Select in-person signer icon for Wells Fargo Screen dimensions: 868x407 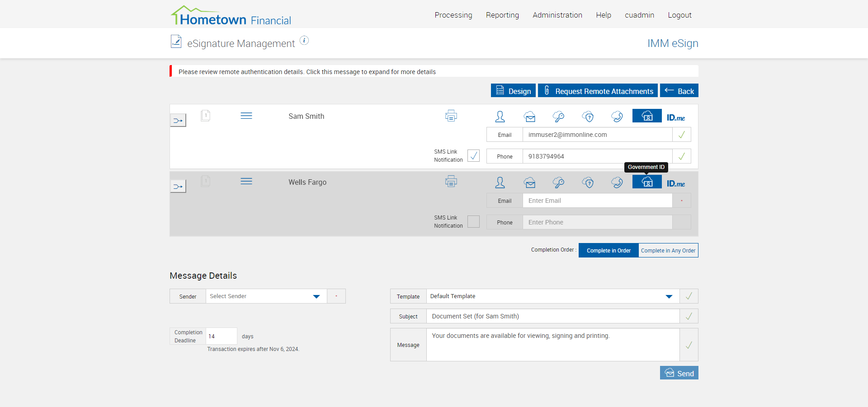pos(500,182)
